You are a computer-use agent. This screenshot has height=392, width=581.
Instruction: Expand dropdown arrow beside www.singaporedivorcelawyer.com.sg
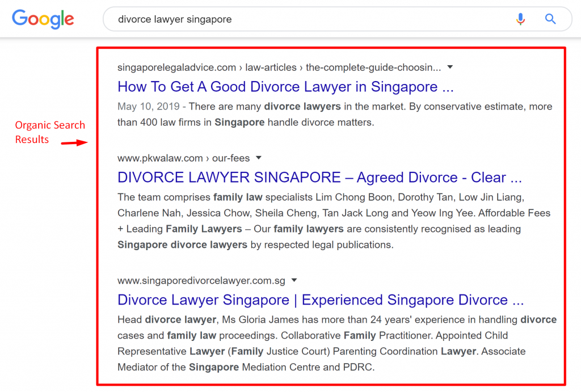(x=294, y=280)
